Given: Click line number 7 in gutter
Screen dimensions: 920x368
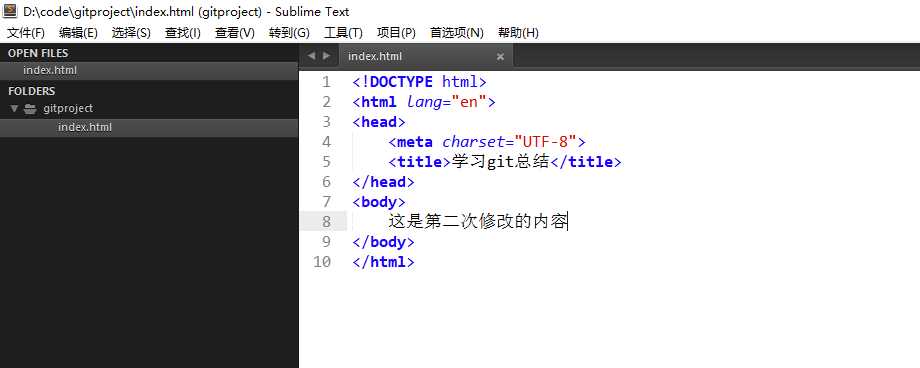Looking at the screenshot, I should 326,202.
